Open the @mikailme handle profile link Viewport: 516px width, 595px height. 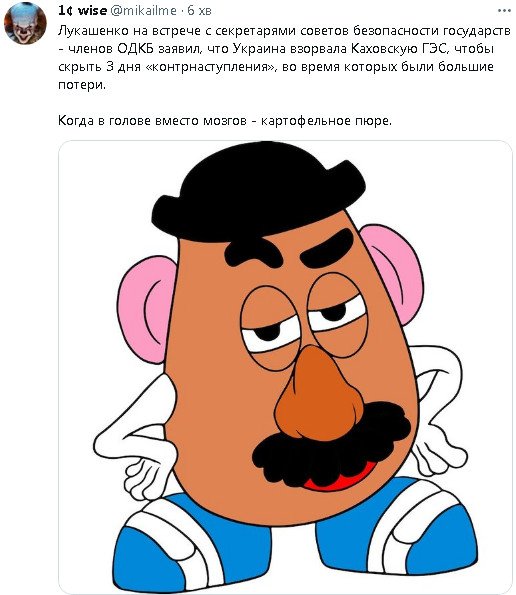click(143, 11)
